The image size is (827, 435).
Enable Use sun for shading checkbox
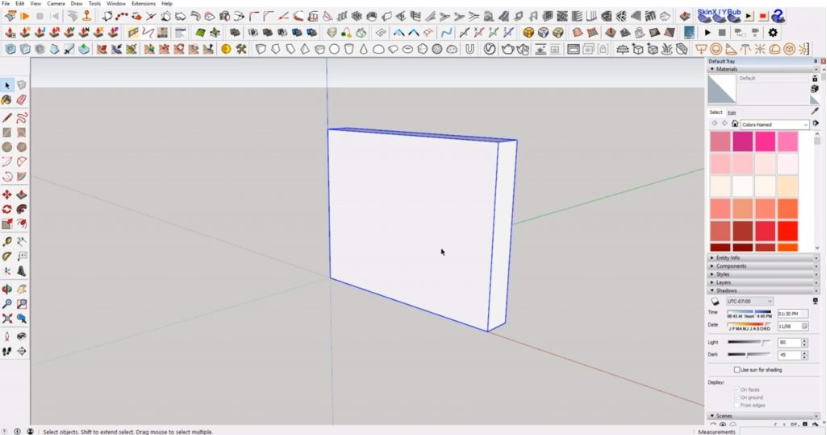click(x=737, y=370)
